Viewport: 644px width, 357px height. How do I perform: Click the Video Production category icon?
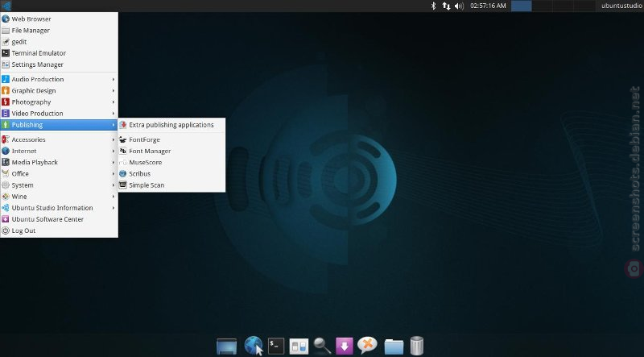6,113
